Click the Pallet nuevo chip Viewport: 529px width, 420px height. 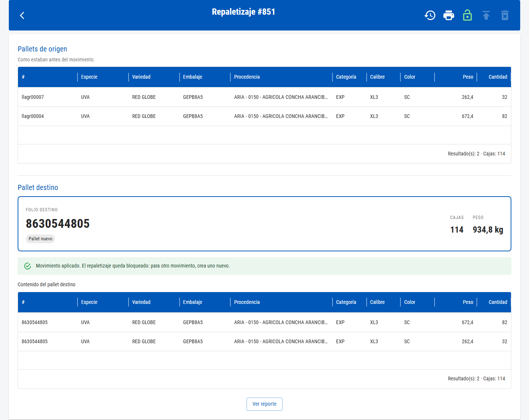coord(40,239)
